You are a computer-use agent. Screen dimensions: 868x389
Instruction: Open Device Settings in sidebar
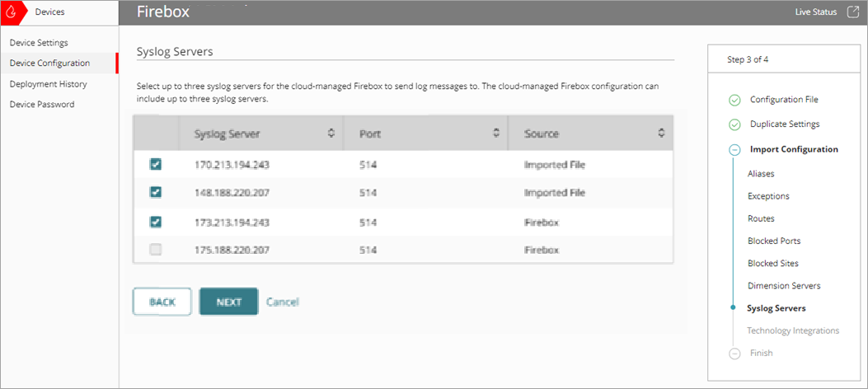[39, 43]
